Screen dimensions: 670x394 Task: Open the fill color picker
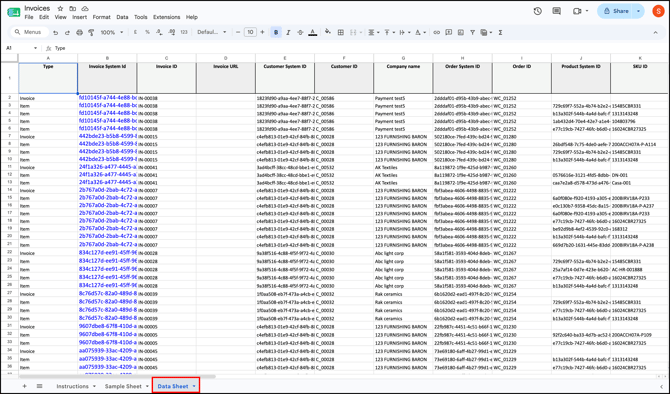coord(328,32)
